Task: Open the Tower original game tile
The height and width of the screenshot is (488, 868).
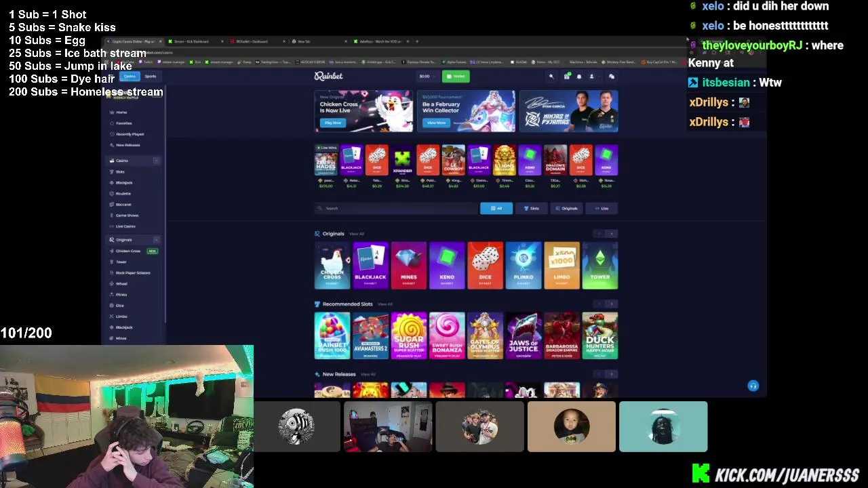Action: (x=600, y=265)
